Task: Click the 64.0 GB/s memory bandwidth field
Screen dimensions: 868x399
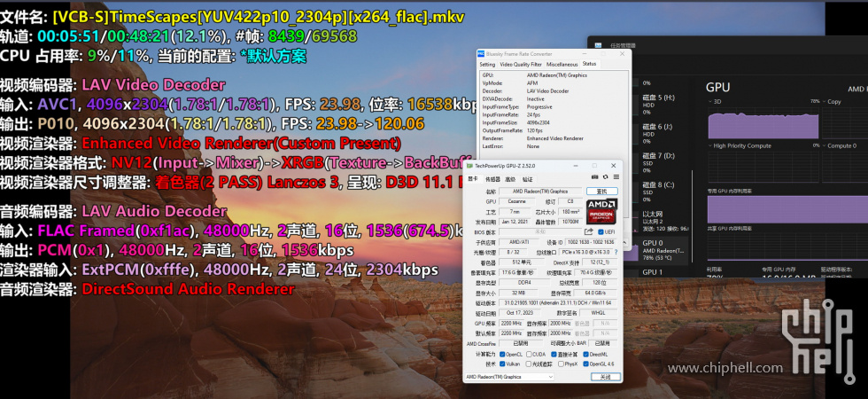Action: tap(595, 293)
